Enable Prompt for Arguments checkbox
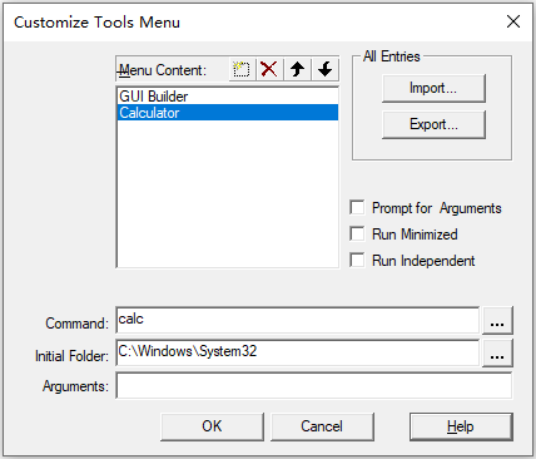Image resolution: width=537 pixels, height=459 pixels. coord(357,208)
